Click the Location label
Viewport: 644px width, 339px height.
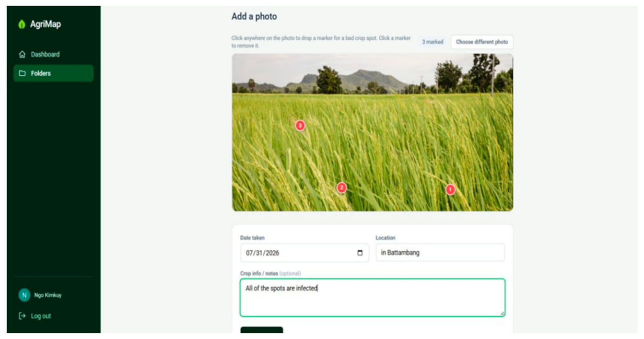[x=386, y=238]
